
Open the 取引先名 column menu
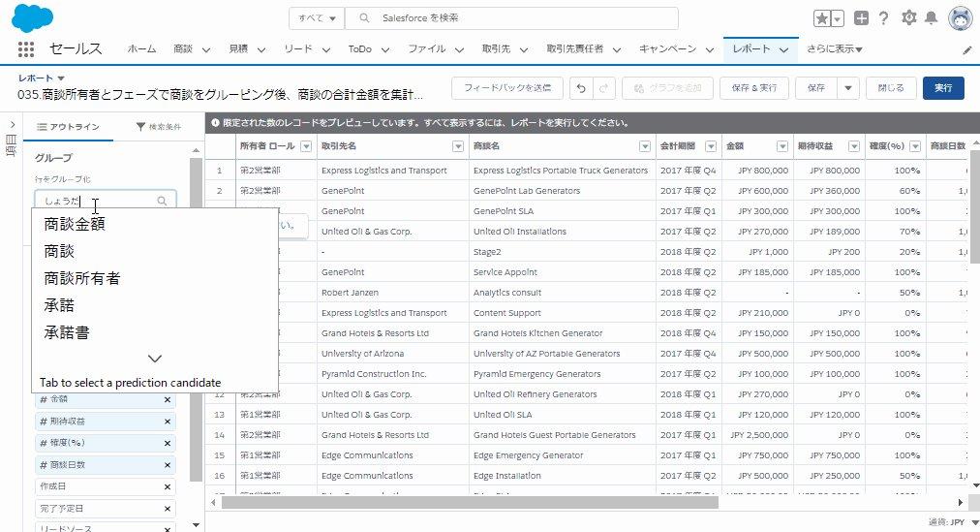pyautogui.click(x=458, y=146)
